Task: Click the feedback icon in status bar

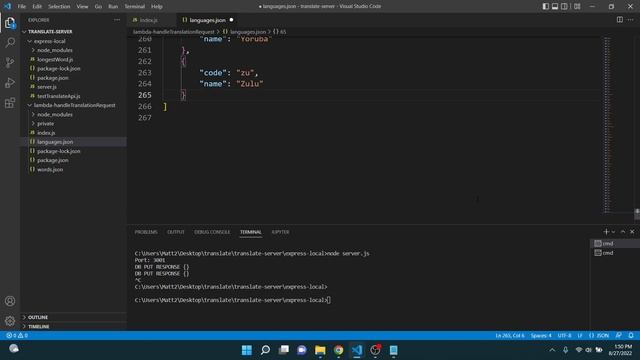Action: pyautogui.click(x=619, y=336)
